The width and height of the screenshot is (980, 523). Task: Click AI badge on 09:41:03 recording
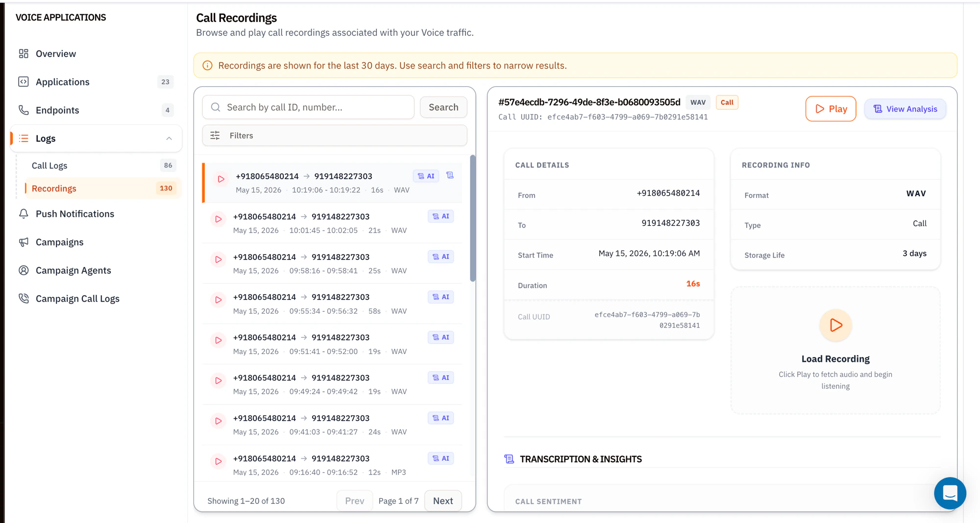click(441, 418)
